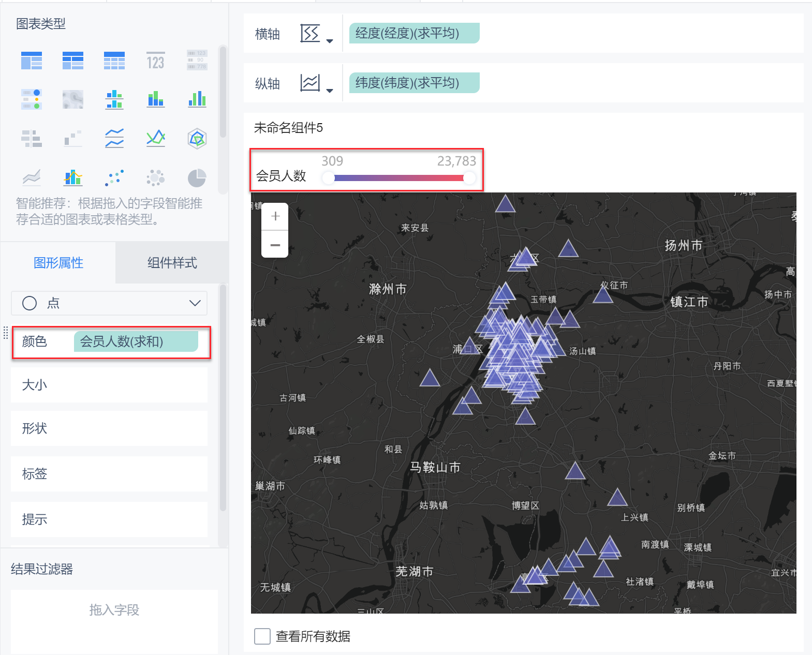Click the 会员人数 color gradient bar
Image resolution: width=812 pixels, height=655 pixels.
pos(398,178)
